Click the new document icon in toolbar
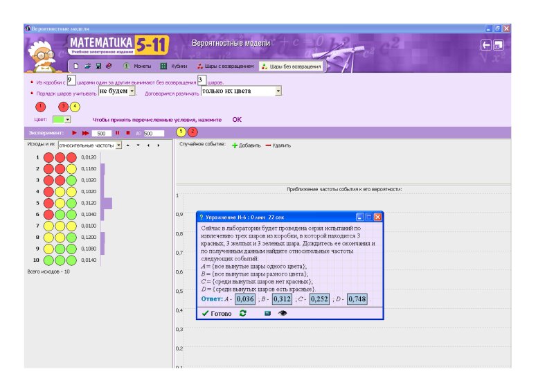Viewport: 554px width, 392px height. point(77,66)
